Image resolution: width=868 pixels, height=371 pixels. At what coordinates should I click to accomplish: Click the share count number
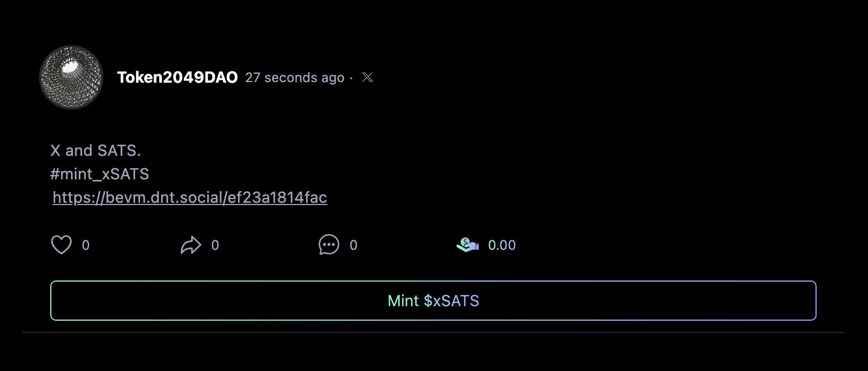(x=215, y=245)
